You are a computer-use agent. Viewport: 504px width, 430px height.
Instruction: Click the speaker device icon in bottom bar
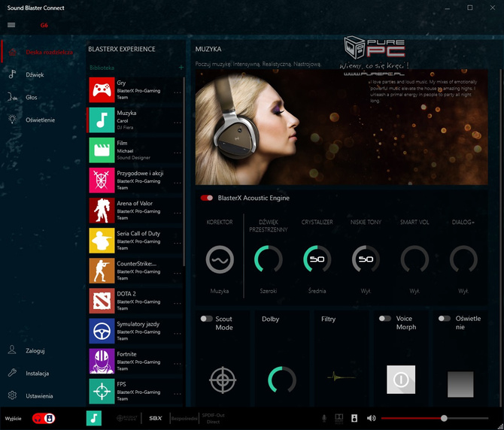click(354, 418)
